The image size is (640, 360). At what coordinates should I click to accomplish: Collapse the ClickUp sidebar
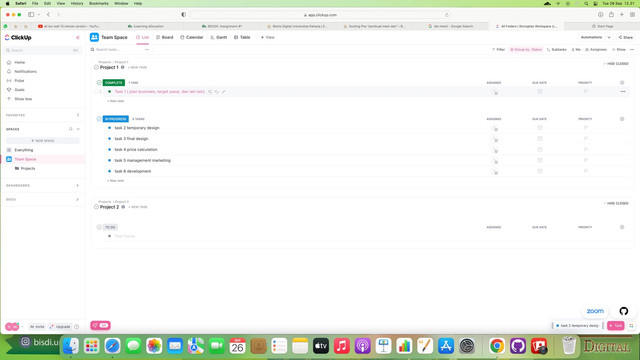[78, 38]
